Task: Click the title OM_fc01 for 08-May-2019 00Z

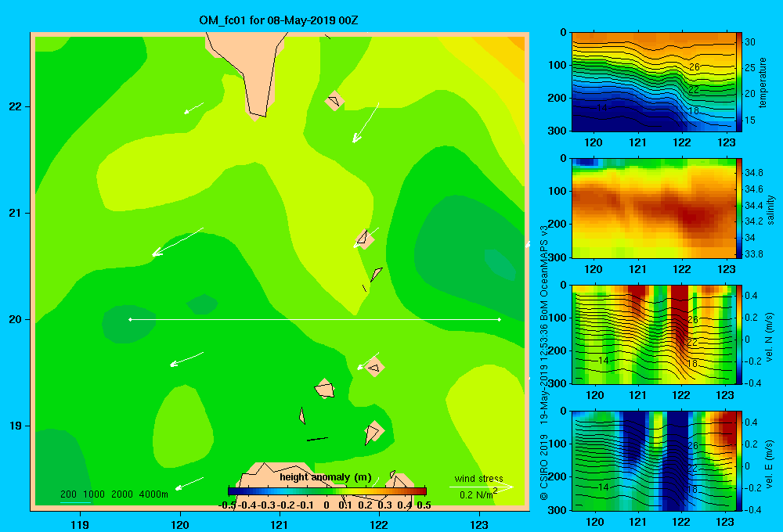Action: point(278,21)
